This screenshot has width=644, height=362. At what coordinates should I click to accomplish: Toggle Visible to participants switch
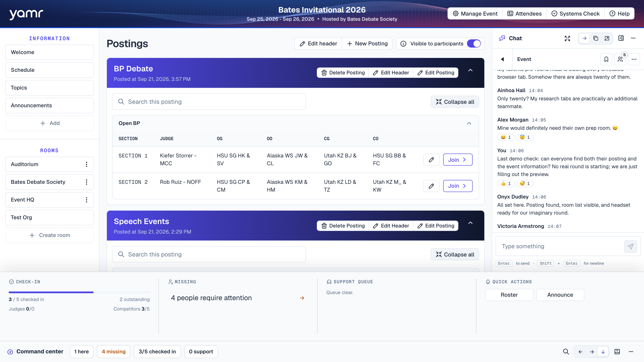tap(474, 44)
